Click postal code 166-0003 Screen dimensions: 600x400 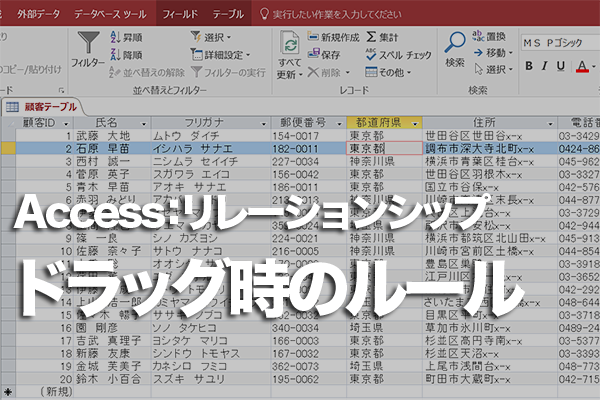coord(295,341)
